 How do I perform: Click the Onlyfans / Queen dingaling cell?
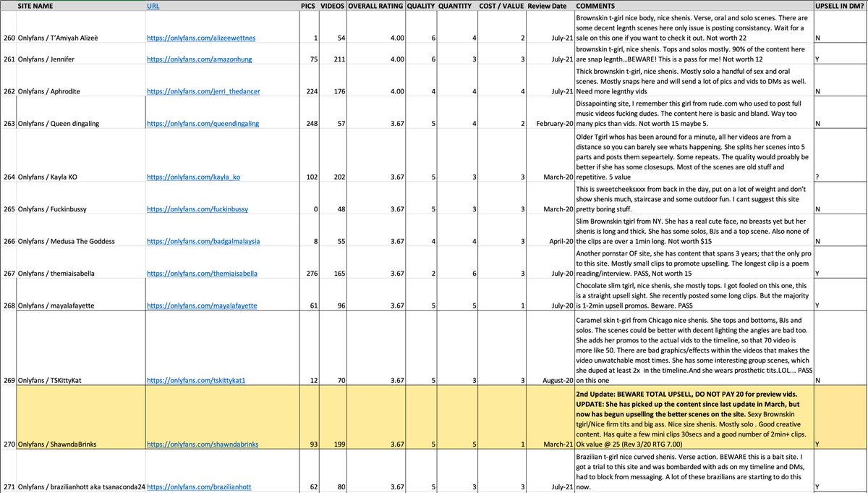(x=80, y=114)
